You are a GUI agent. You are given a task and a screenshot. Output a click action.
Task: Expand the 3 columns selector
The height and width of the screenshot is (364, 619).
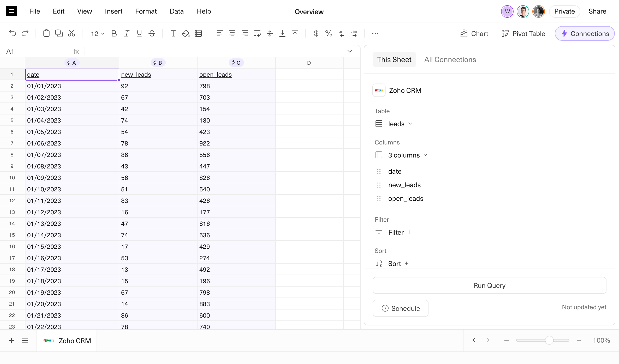point(407,155)
